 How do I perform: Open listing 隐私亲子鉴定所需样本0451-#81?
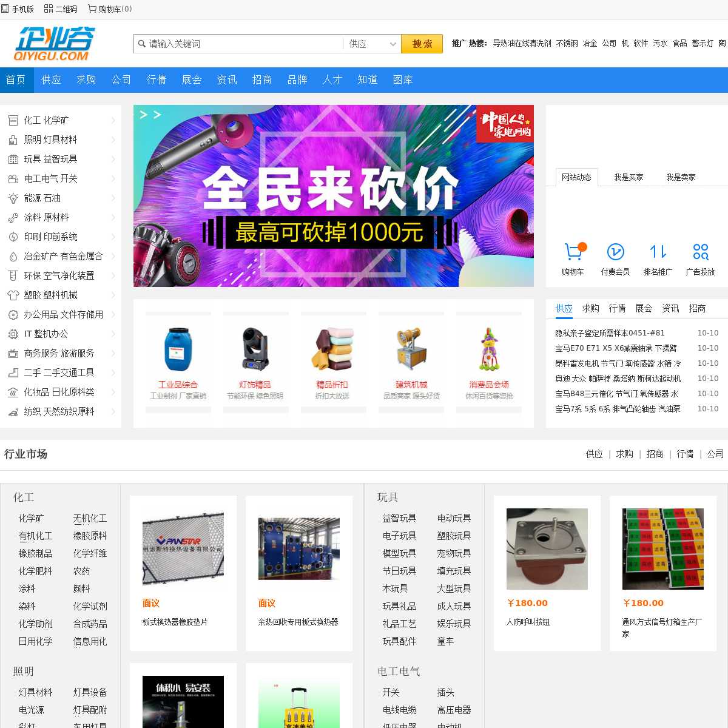[x=610, y=333]
